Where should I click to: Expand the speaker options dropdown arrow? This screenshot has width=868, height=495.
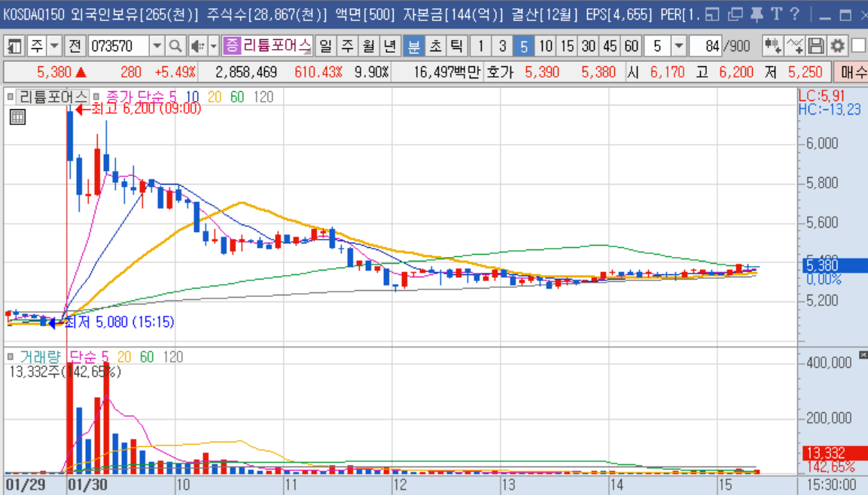click(x=214, y=46)
